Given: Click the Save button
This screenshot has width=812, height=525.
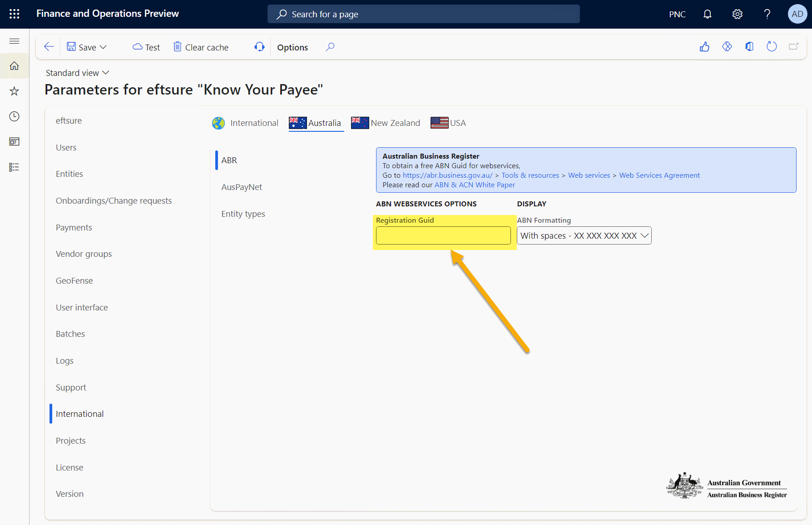Looking at the screenshot, I should tap(81, 47).
